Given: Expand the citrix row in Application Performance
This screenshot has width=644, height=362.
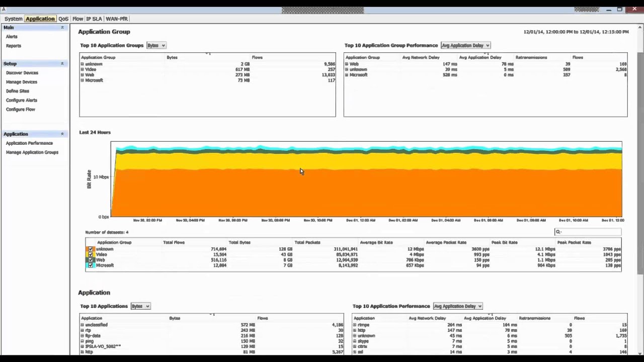Looking at the screenshot, I should click(355, 347).
